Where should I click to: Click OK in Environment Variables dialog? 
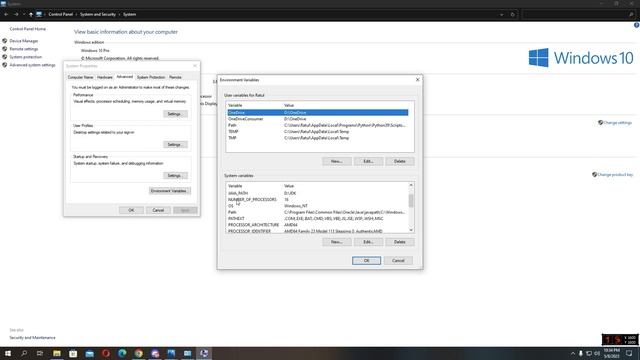(x=367, y=260)
